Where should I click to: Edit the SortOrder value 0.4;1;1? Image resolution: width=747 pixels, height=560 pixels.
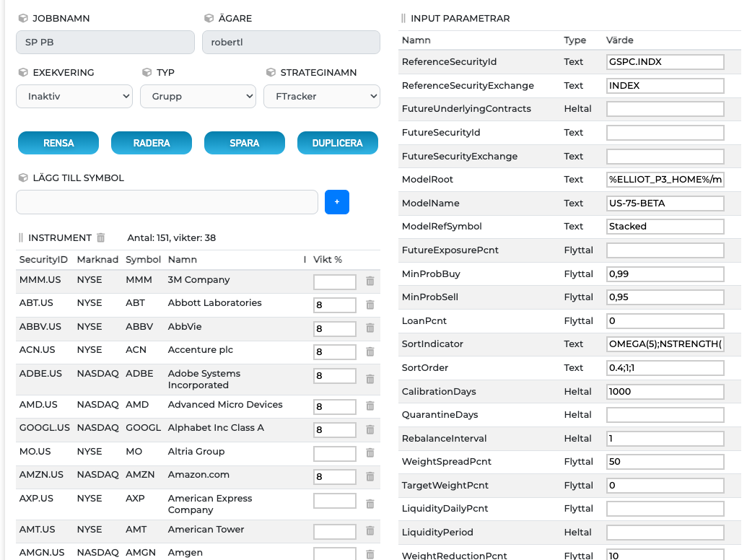[x=665, y=367]
